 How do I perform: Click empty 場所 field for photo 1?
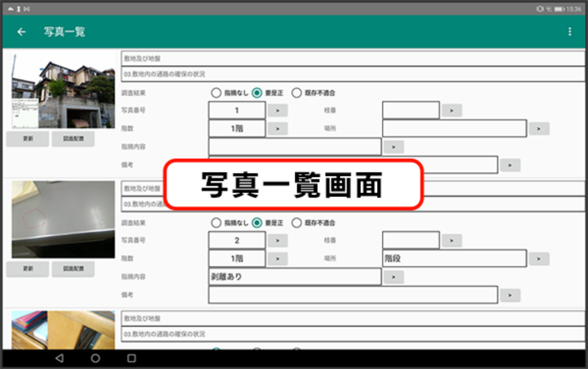(x=454, y=129)
